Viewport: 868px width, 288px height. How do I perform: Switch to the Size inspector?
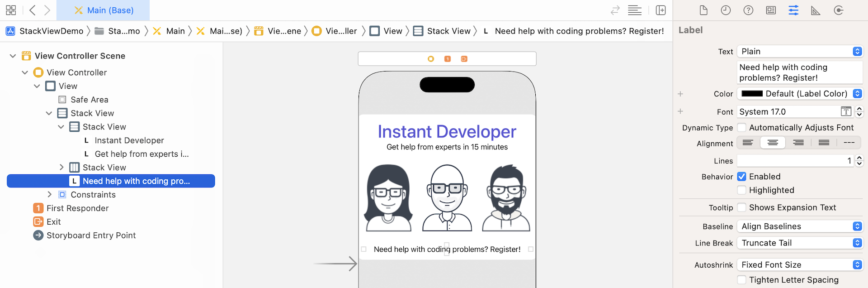tap(816, 10)
